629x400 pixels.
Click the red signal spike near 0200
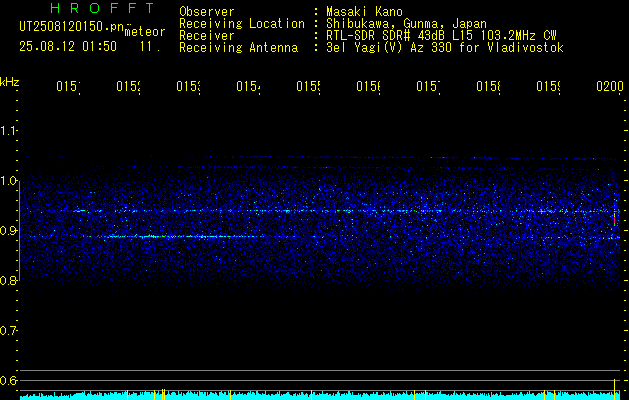tap(614, 220)
